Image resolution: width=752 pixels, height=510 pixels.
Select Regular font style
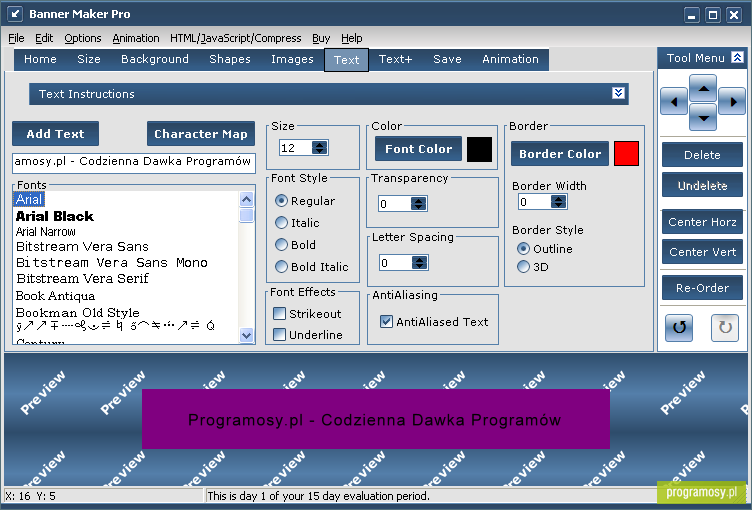281,201
